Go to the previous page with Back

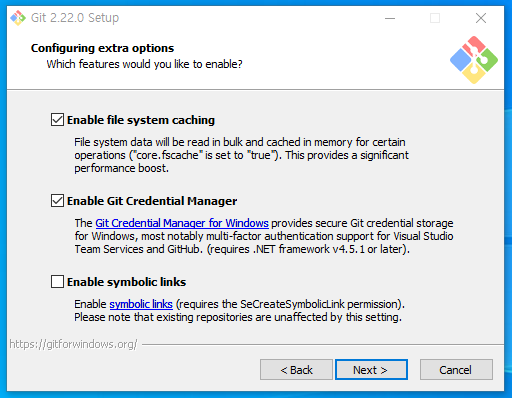point(296,370)
